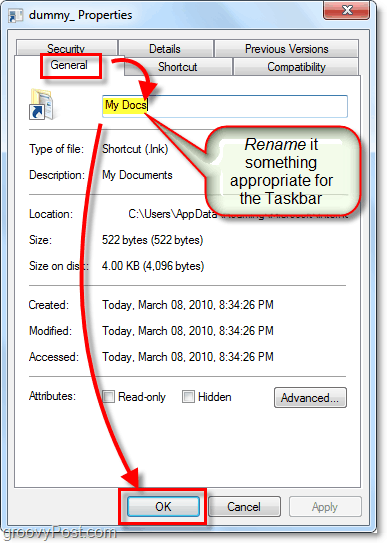Viewport: 387px width, 543px height.
Task: Click the Cancel button
Action: tap(244, 507)
